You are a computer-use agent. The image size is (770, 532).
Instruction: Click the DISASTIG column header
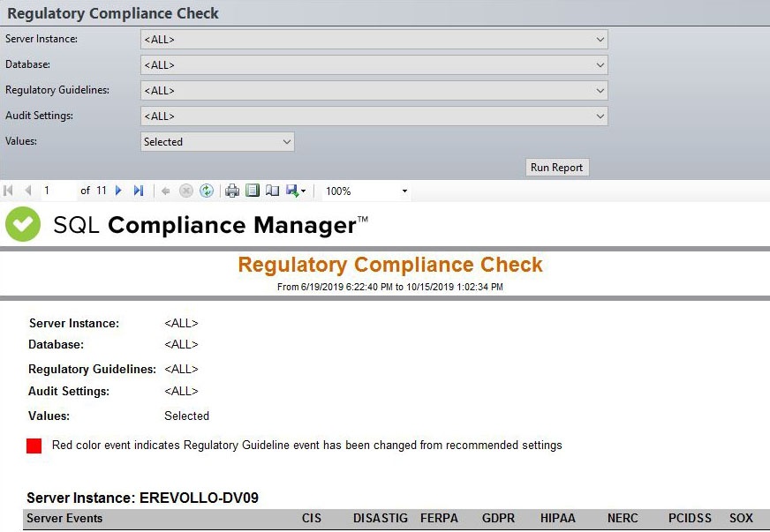(380, 518)
